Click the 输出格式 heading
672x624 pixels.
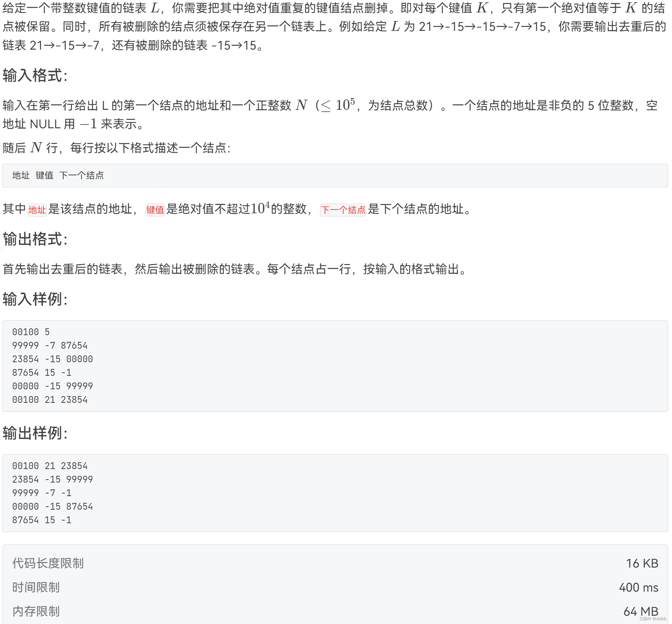(35, 239)
